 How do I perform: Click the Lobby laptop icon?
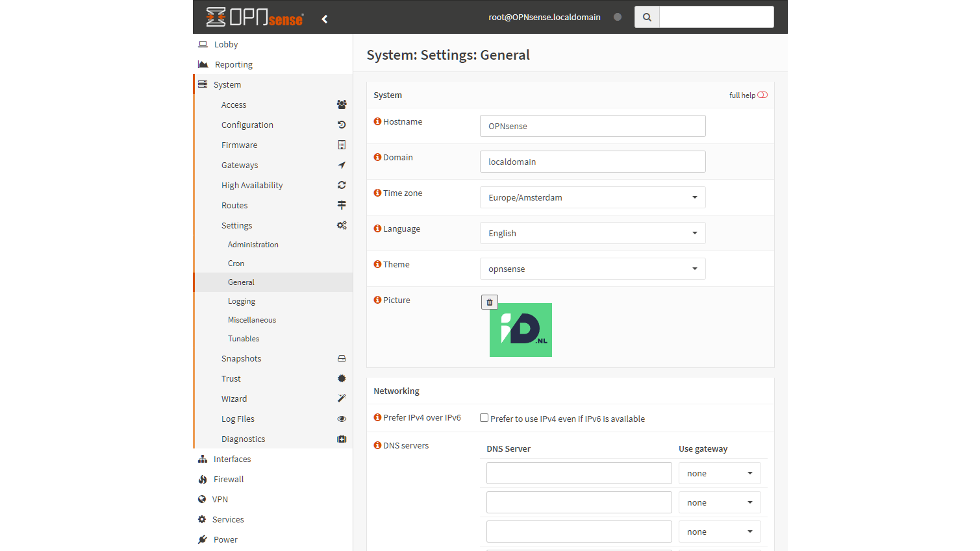point(203,44)
